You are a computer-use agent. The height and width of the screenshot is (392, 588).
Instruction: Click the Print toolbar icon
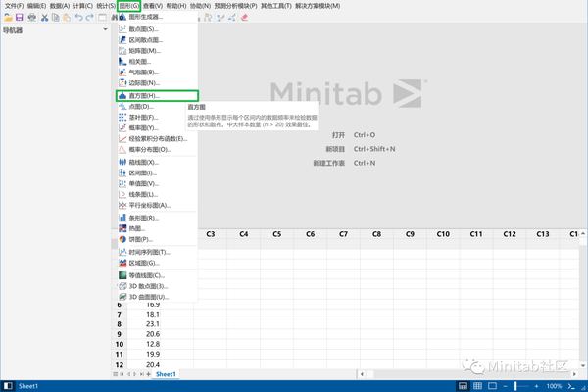click(32, 18)
